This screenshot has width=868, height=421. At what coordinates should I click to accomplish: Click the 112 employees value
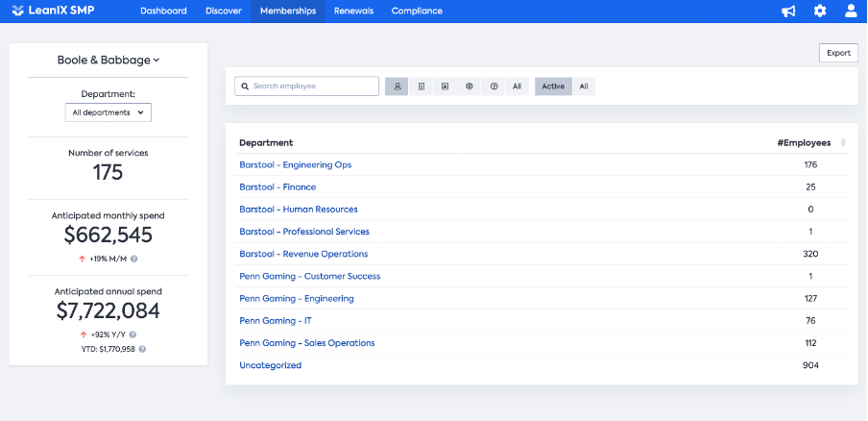pyautogui.click(x=810, y=343)
